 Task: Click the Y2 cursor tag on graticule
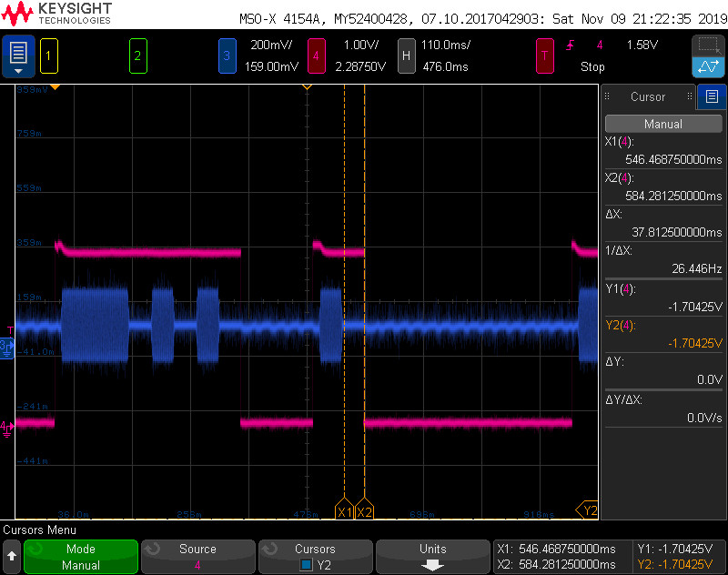tap(588, 510)
